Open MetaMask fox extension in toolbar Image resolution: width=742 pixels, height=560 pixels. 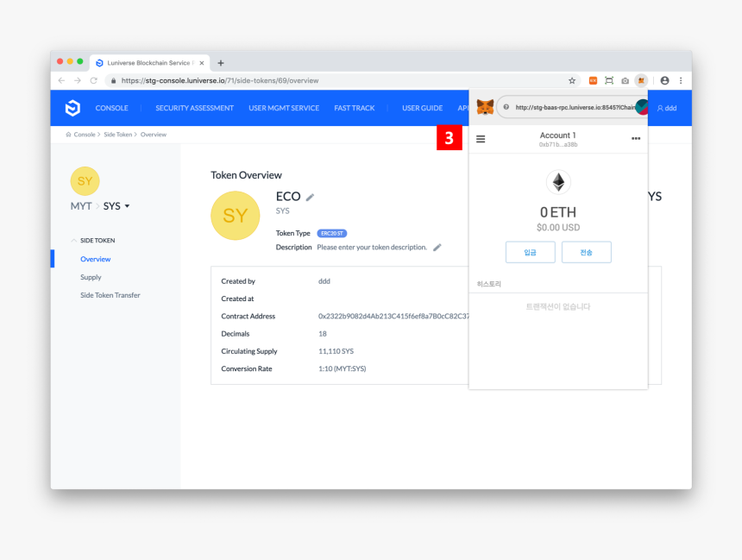click(641, 80)
